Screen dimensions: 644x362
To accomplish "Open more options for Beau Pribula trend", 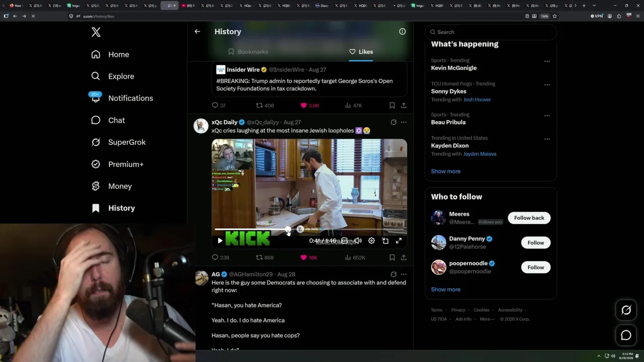I will [x=547, y=116].
